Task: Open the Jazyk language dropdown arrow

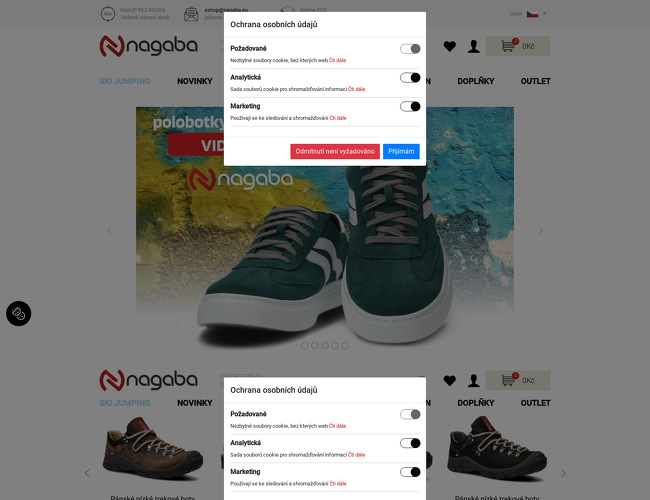Action: pyautogui.click(x=544, y=14)
